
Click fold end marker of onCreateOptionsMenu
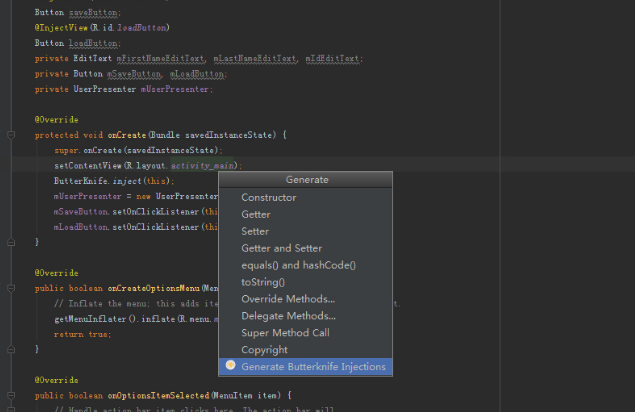tap(11, 349)
